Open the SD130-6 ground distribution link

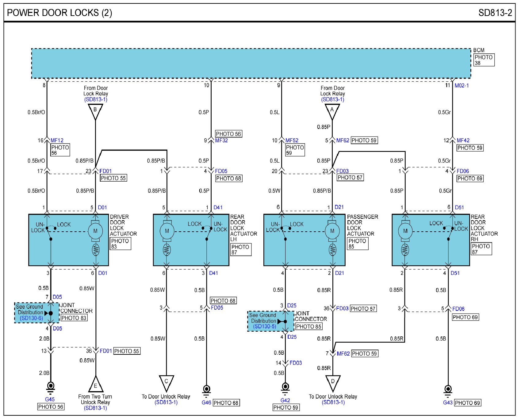[31, 318]
